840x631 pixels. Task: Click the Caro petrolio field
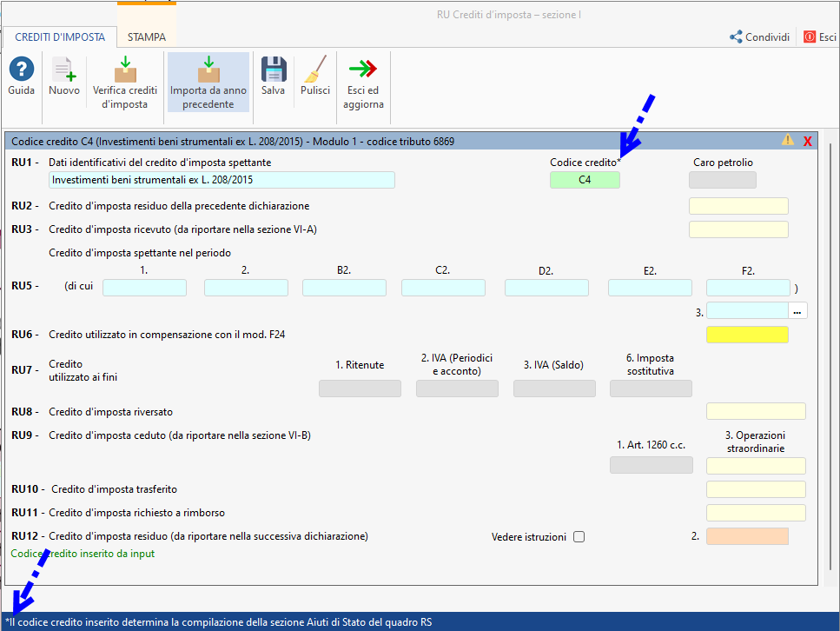coord(722,180)
